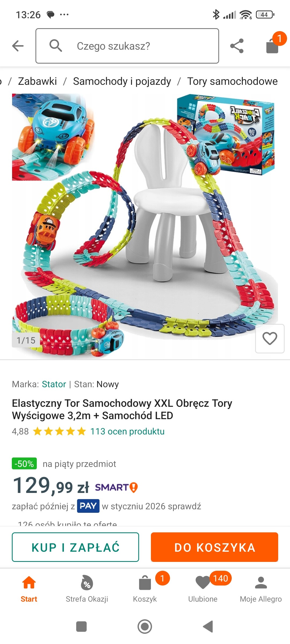This screenshot has width=290, height=644.
Task: Add product with DO KOSZYKA button
Action: pyautogui.click(x=215, y=547)
